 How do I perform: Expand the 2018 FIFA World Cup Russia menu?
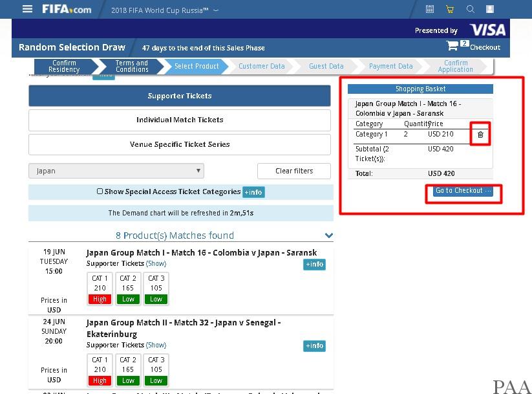pyautogui.click(x=165, y=10)
